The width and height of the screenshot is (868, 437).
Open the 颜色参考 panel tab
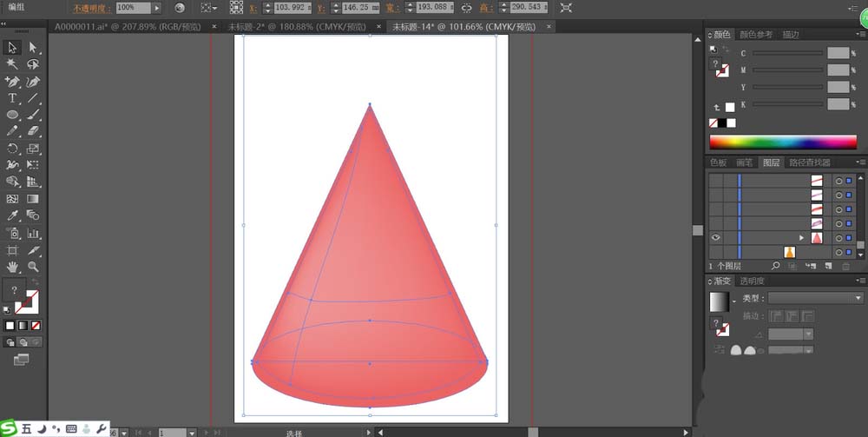coord(756,35)
